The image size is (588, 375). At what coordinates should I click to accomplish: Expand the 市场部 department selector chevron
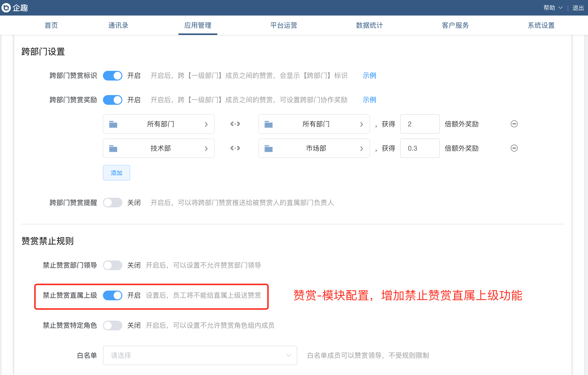(x=361, y=148)
